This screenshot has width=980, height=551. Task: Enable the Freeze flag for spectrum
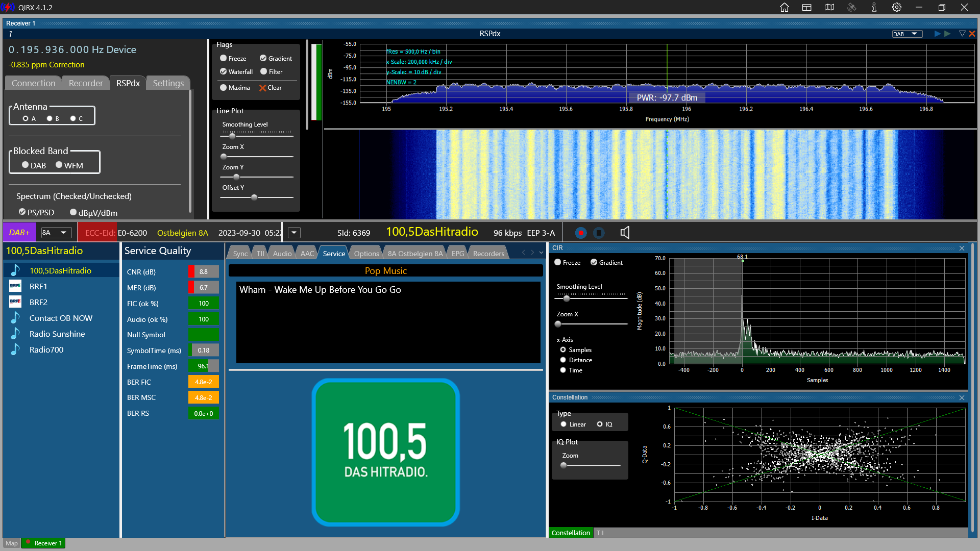pos(224,58)
